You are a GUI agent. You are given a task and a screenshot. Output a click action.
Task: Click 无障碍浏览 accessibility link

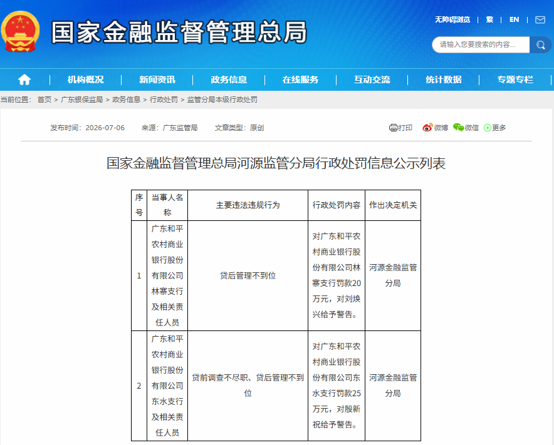[452, 20]
